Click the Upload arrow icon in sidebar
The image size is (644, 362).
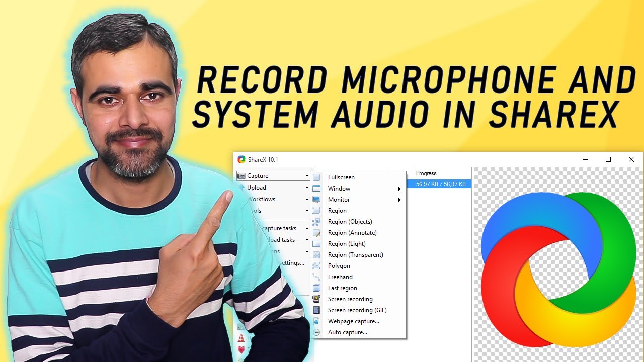[242, 188]
